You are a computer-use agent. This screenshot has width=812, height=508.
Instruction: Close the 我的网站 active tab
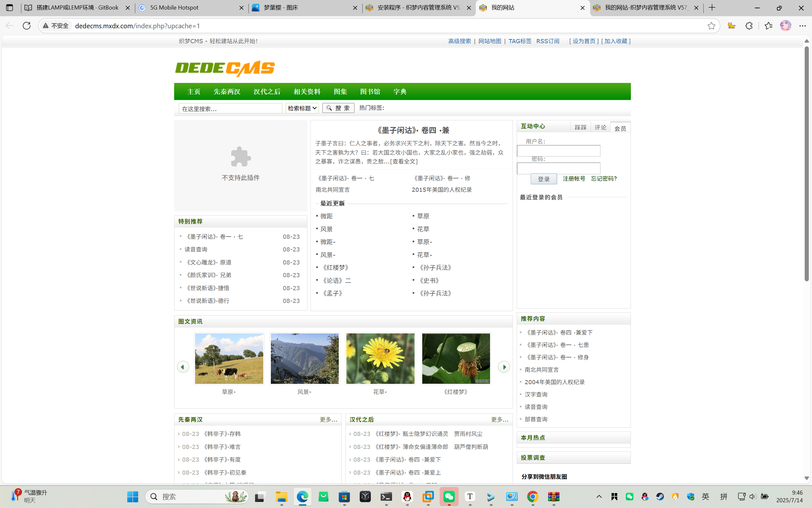(582, 8)
